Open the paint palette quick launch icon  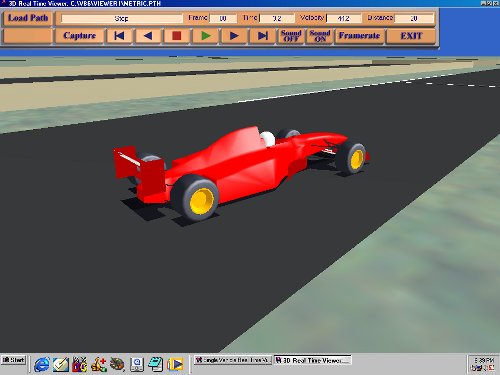point(117,364)
